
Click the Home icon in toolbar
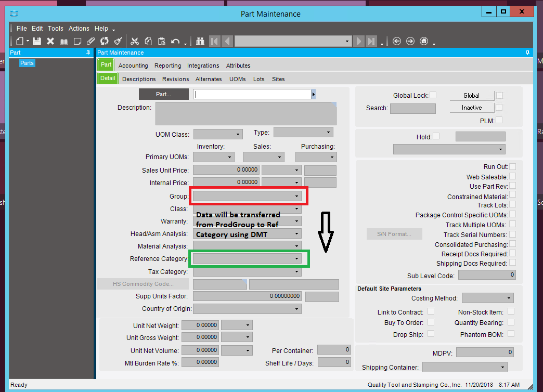pos(424,41)
